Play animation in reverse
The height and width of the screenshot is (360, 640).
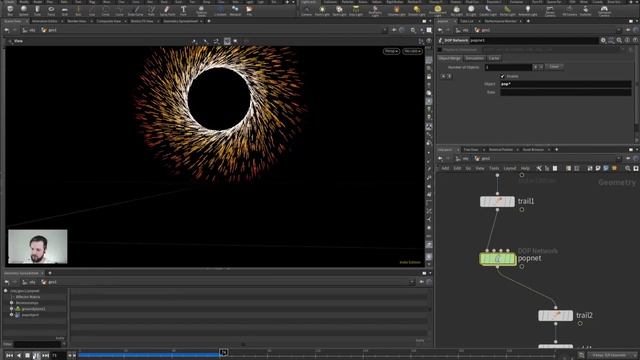tap(18, 356)
